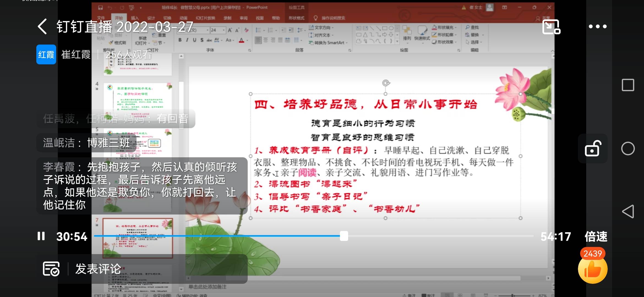Apply bold formatting with the B icon
The height and width of the screenshot is (297, 644).
click(179, 40)
